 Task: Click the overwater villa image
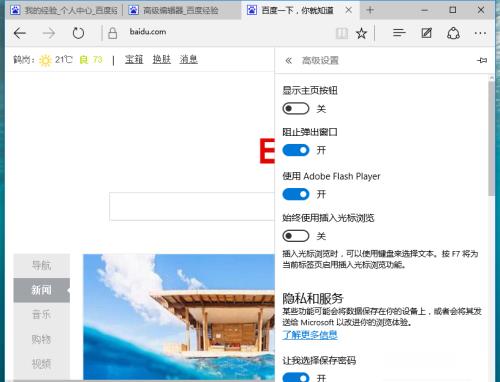[x=179, y=317]
